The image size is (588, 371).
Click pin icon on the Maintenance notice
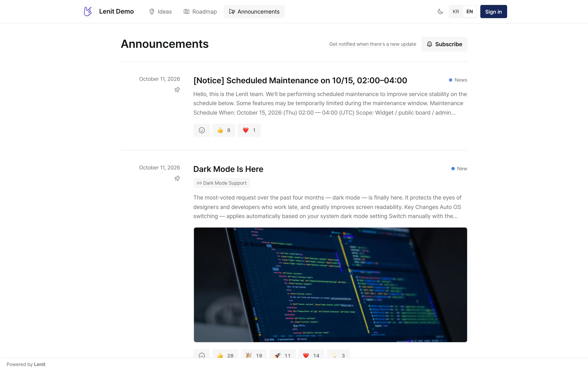coord(177,90)
